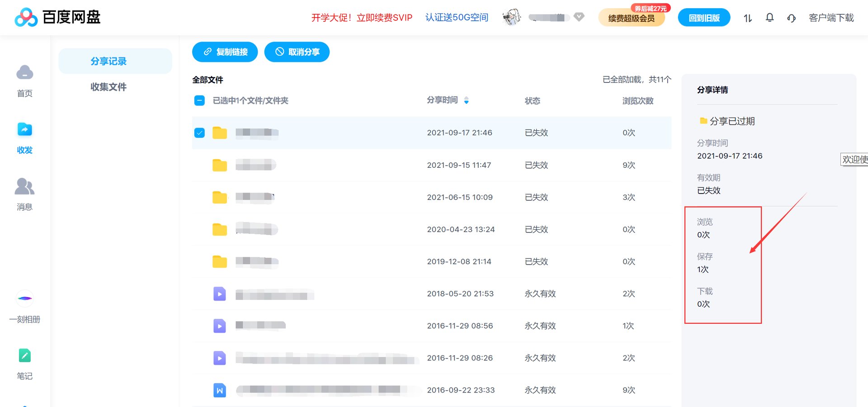This screenshot has width=868, height=407.
Task: Switch to the 收集文件 tab
Action: point(108,87)
